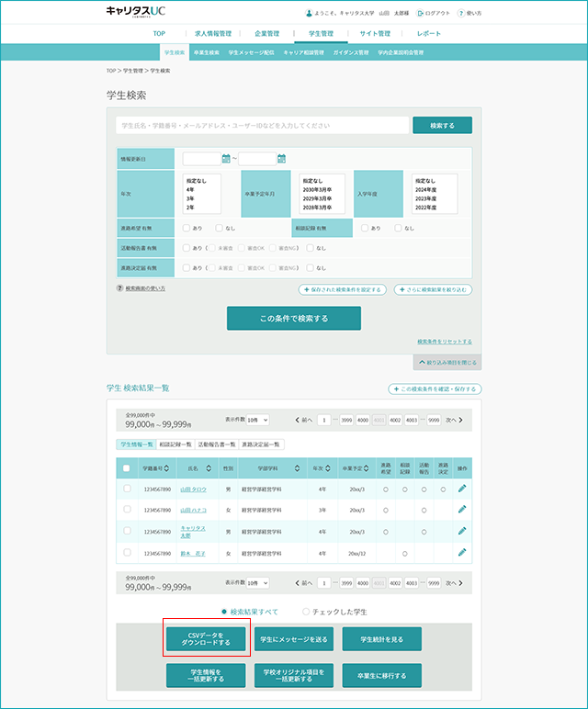Open the top 表示件数 dropdown
This screenshot has height=709, width=588.
pyautogui.click(x=258, y=420)
